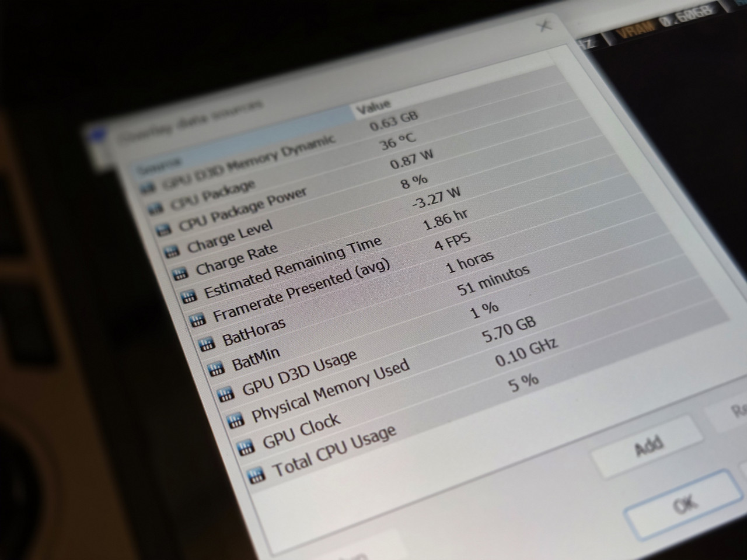Select the Charge Rate source
Image resolution: width=747 pixels, height=560 pixels.
point(236,260)
